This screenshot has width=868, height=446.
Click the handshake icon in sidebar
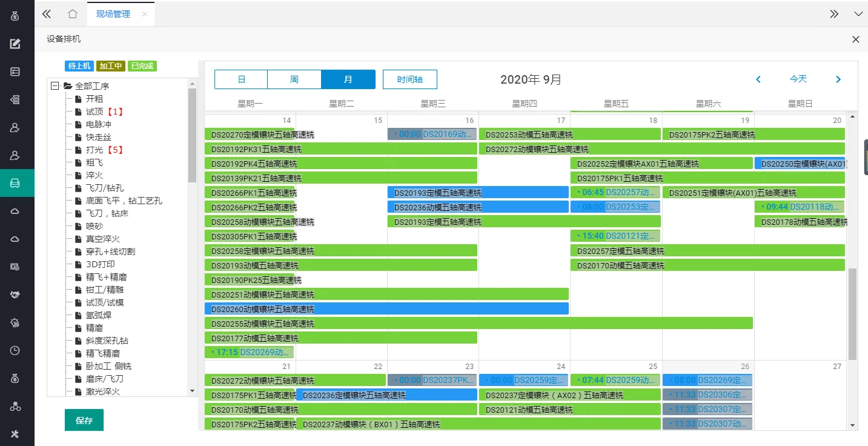[x=15, y=295]
